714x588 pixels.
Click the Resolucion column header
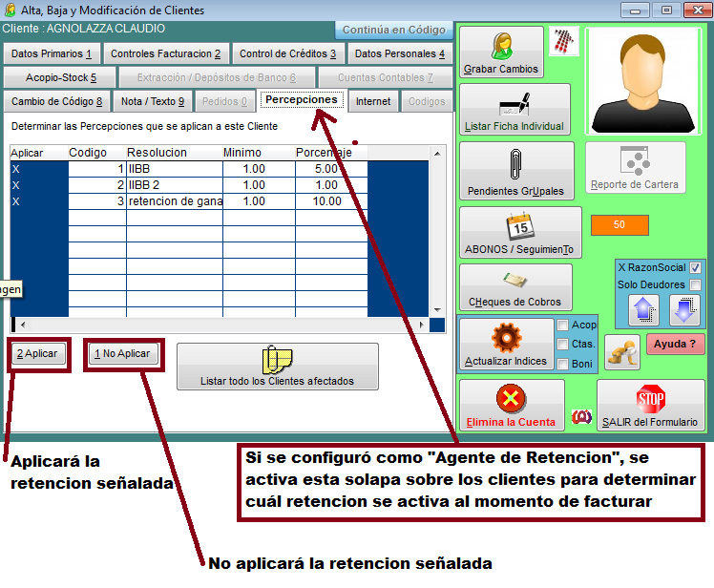coord(175,153)
